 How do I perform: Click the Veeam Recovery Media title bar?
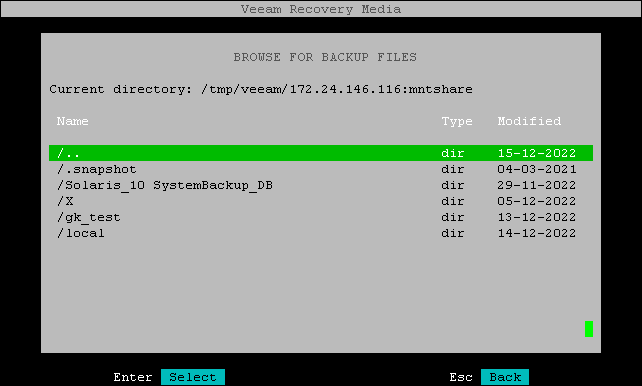click(x=321, y=9)
